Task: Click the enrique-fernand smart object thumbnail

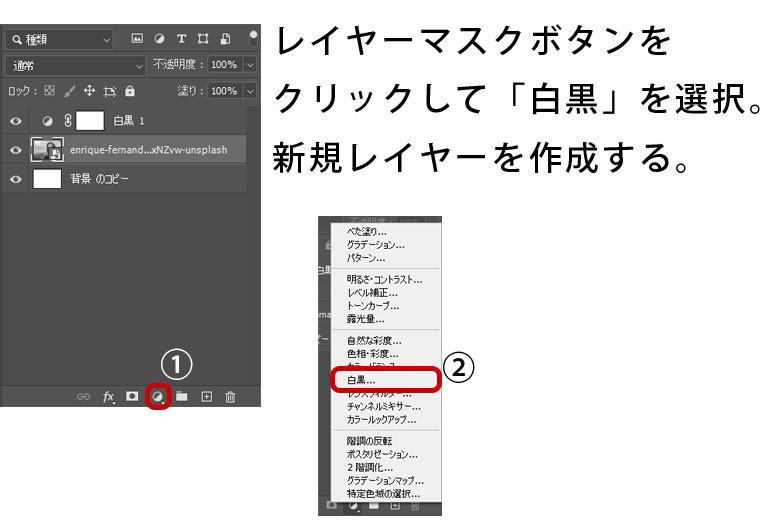Action: pyautogui.click(x=47, y=149)
